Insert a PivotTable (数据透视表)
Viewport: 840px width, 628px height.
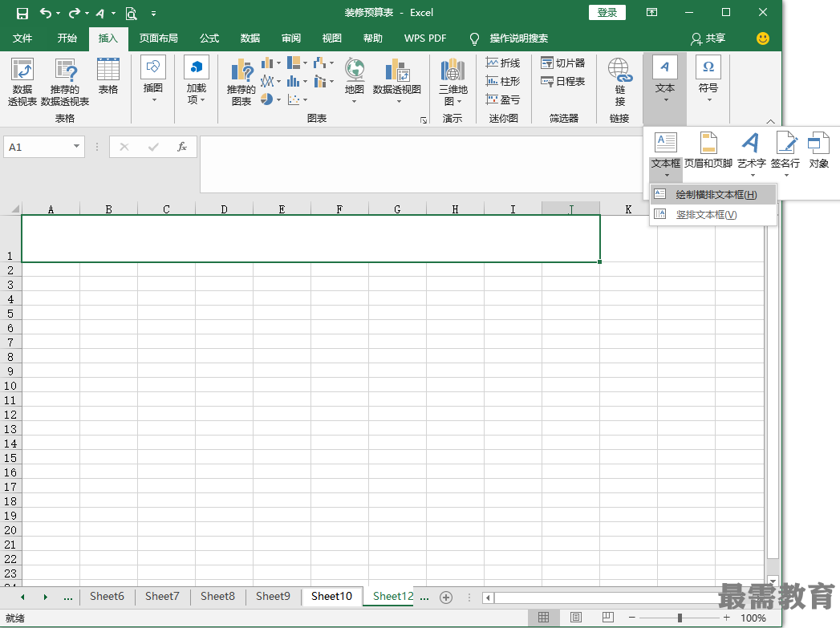22,82
